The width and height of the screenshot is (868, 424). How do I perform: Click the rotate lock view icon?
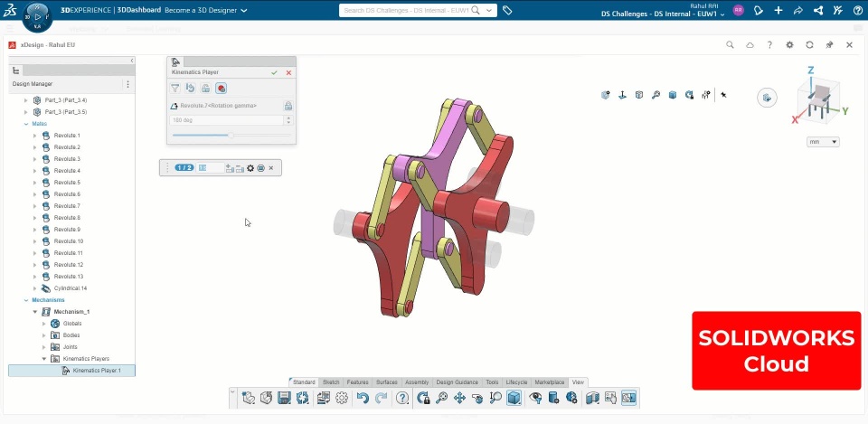pos(423,398)
